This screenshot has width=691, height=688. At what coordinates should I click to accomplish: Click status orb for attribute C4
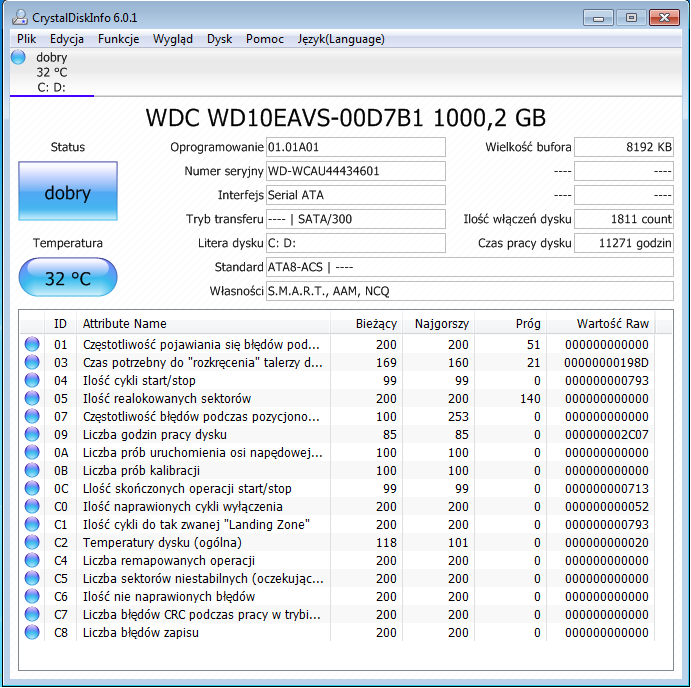click(x=32, y=560)
